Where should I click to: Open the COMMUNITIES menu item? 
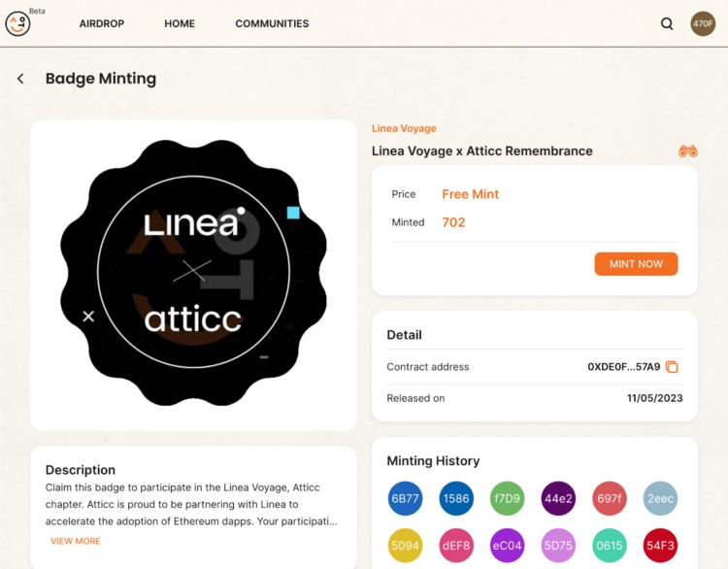pyautogui.click(x=272, y=23)
